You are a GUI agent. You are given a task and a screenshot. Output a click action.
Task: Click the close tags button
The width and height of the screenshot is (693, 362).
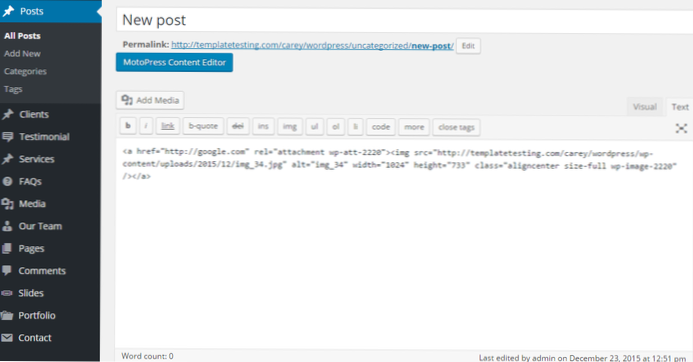(x=457, y=127)
